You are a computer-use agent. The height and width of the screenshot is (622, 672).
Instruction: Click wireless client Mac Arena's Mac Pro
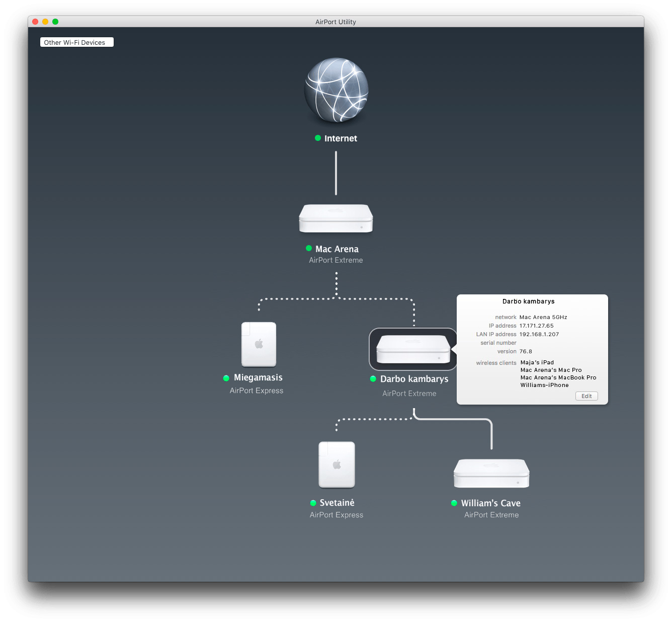551,370
